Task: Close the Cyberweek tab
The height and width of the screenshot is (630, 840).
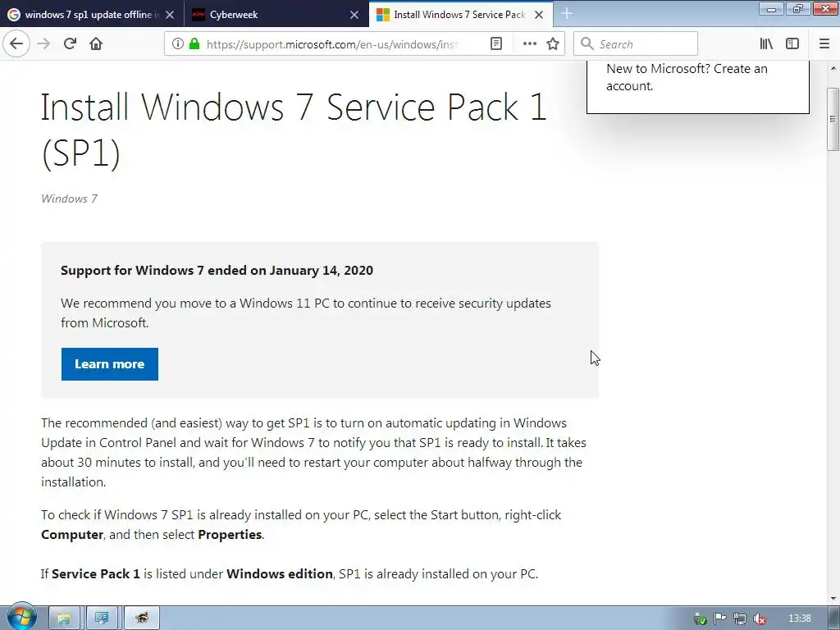Action: pos(354,15)
